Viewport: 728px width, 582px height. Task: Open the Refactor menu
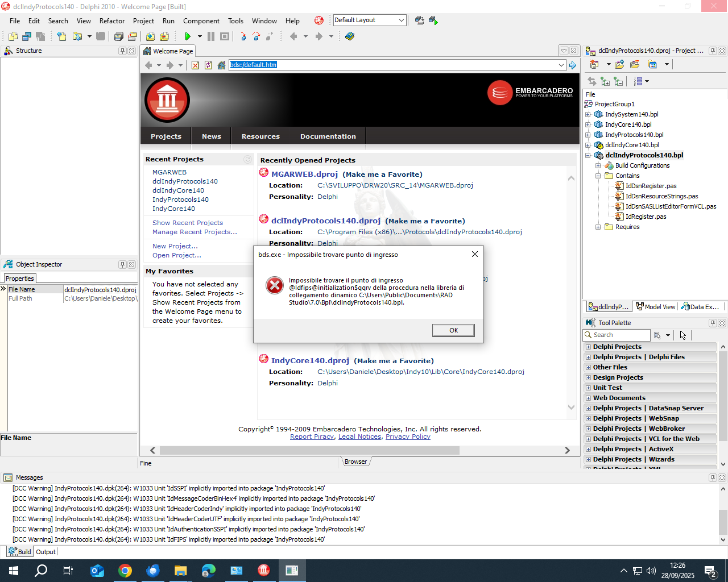point(111,21)
